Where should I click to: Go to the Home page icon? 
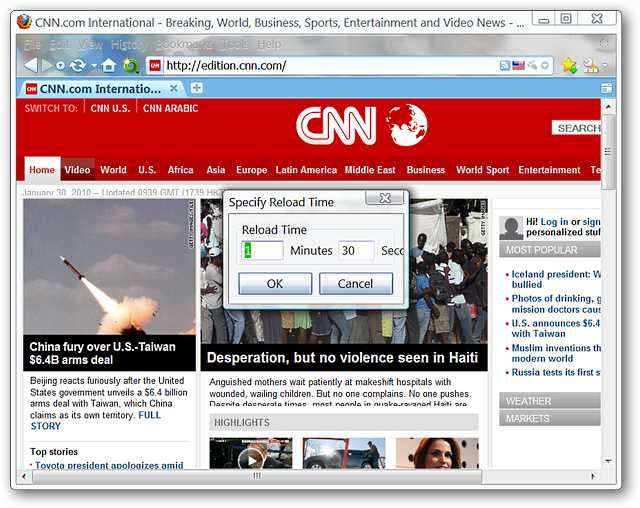(108, 65)
